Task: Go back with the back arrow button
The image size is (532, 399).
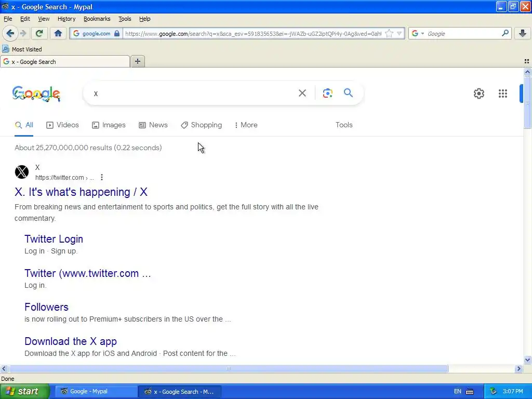Action: point(10,33)
